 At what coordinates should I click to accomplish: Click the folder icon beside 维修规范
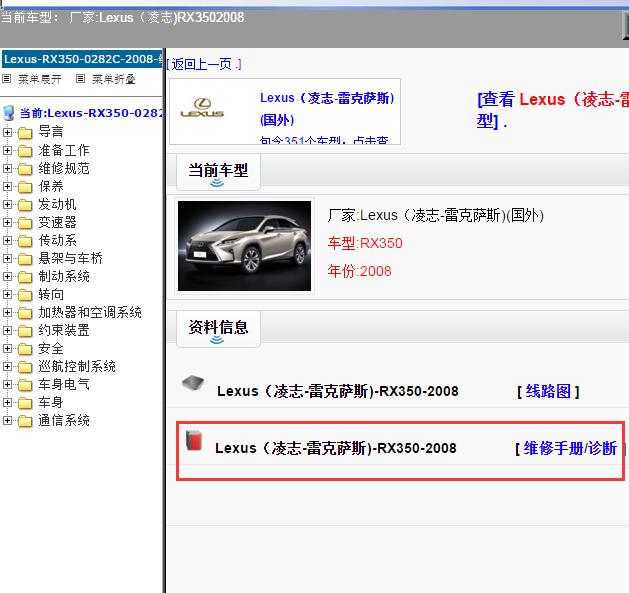tap(25, 169)
